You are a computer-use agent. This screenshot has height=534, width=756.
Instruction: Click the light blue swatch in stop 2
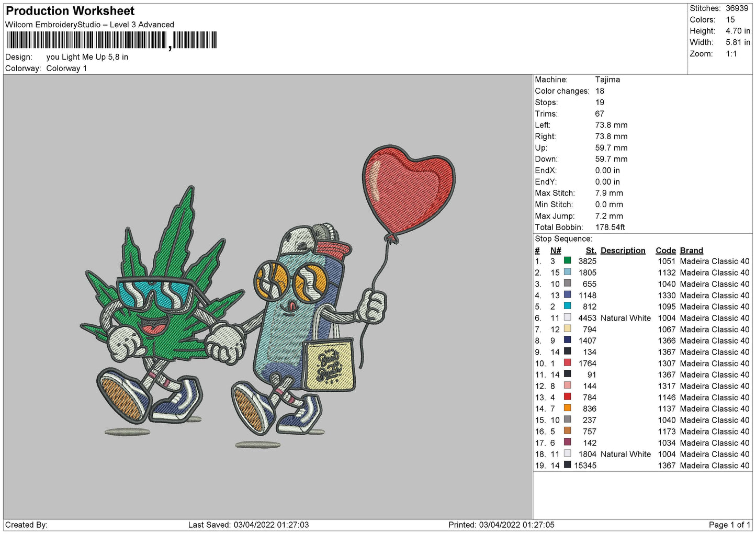567,272
